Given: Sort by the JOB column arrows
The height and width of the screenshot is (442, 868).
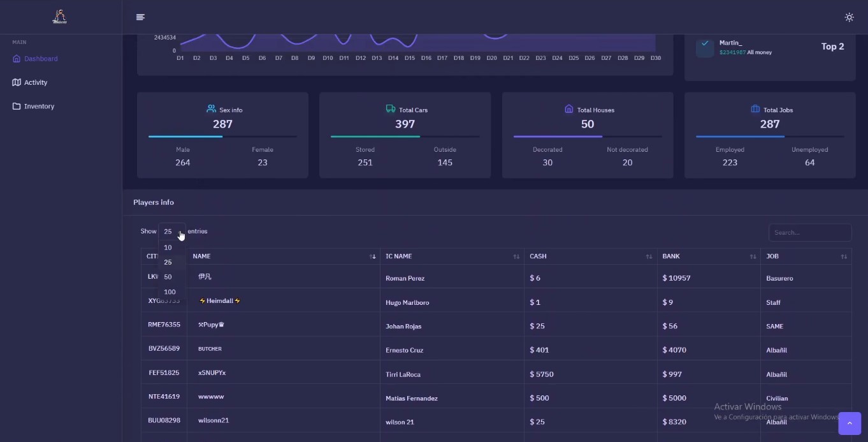Looking at the screenshot, I should (x=844, y=256).
